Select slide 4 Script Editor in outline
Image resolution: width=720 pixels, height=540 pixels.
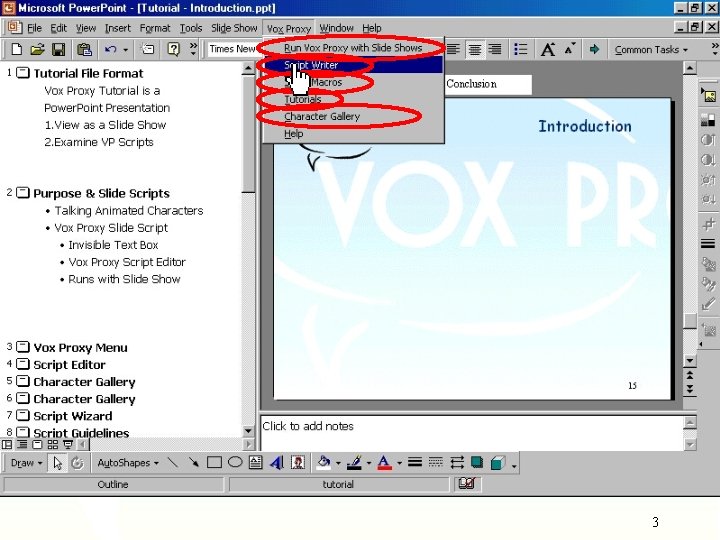click(x=69, y=365)
